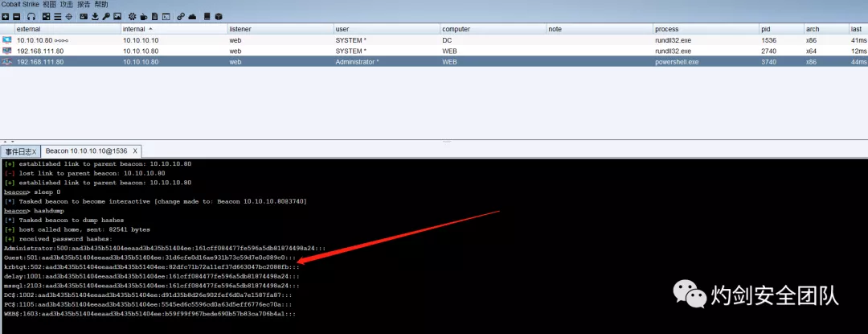Click the session icon for powershell.exe row
This screenshot has width=868, height=334.
6,62
